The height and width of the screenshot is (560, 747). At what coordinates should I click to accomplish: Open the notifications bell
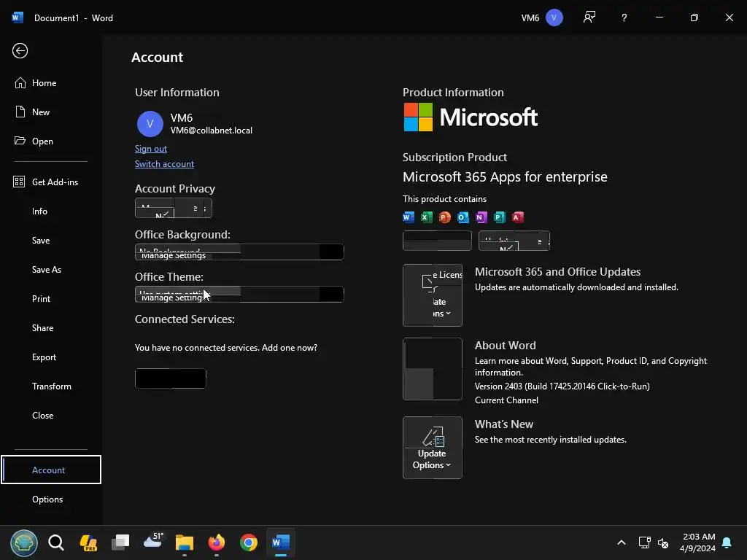click(x=727, y=542)
